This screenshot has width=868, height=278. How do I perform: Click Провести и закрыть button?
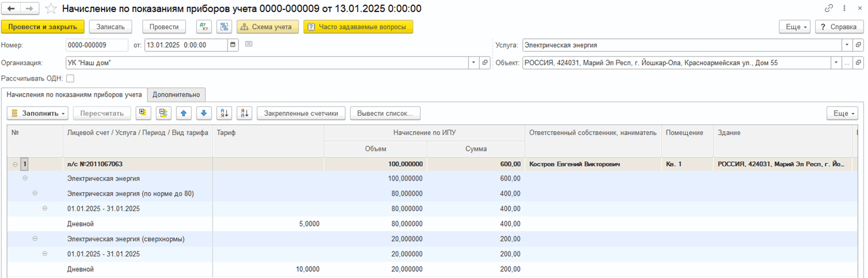tap(42, 27)
